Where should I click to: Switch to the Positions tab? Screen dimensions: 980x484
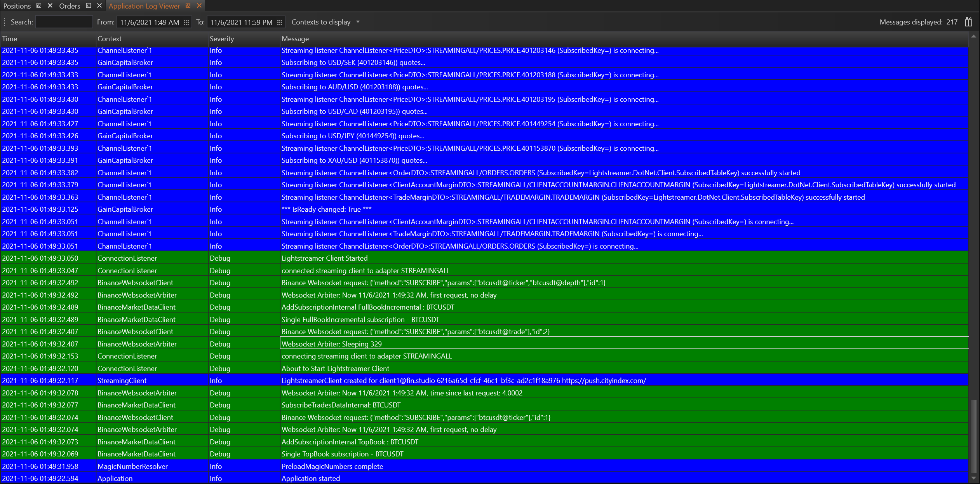point(17,6)
